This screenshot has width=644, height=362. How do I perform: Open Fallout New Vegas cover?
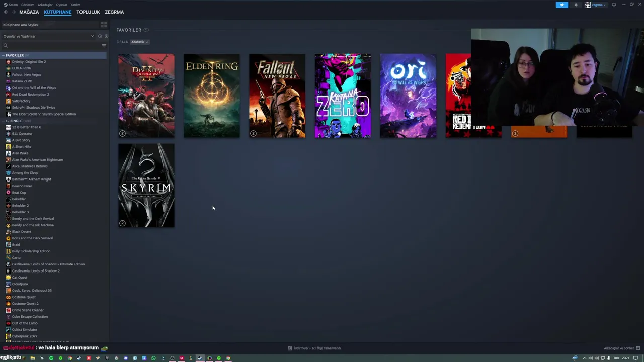coord(277,96)
